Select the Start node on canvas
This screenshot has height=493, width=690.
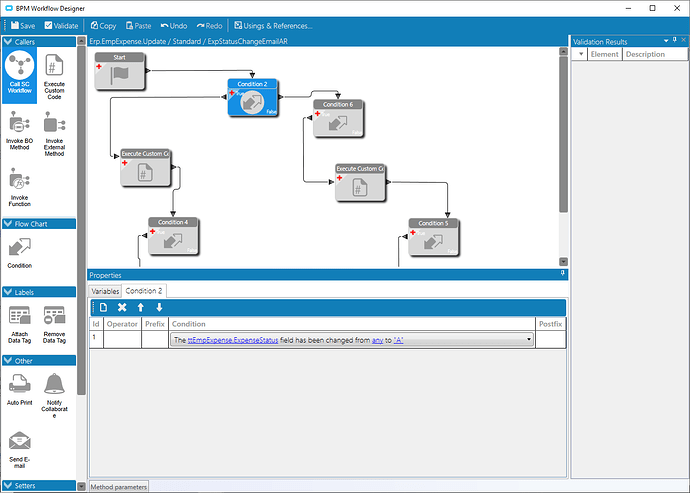[x=121, y=72]
